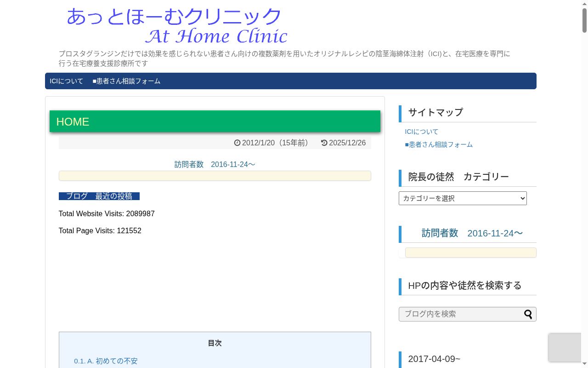Open ICIについて in navigation bar
The image size is (588, 368).
[x=67, y=81]
